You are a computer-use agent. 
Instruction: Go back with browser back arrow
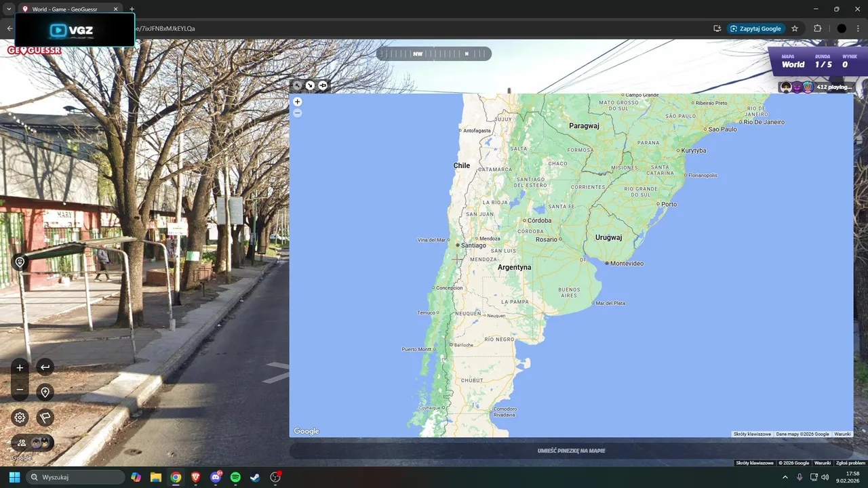(x=9, y=28)
